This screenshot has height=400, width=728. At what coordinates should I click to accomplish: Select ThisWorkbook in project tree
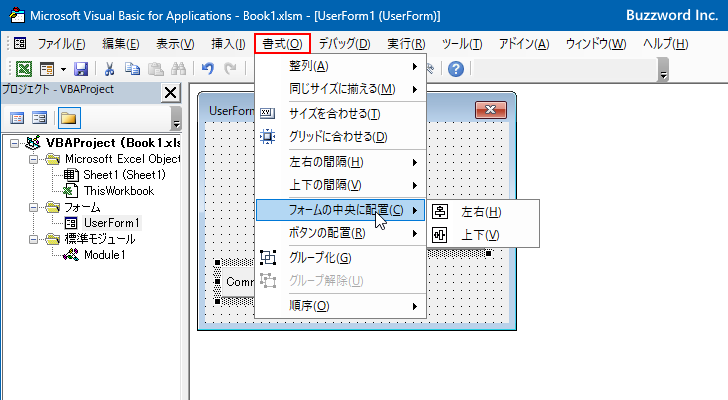(x=118, y=191)
